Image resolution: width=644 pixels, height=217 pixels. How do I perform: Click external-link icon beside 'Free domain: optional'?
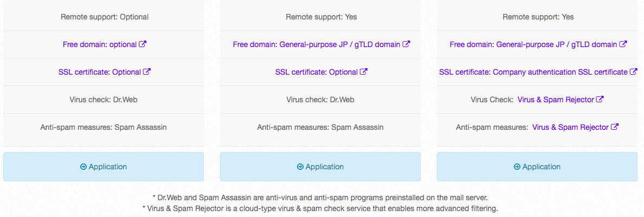143,44
